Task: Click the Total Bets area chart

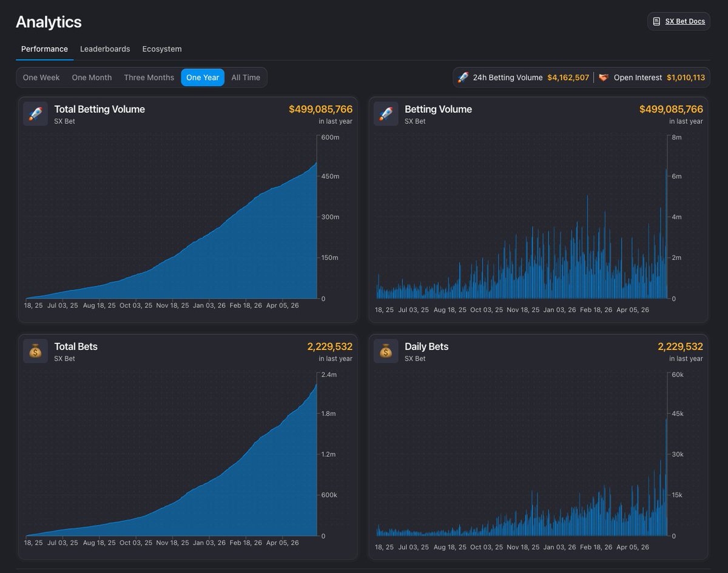Action: tap(170, 455)
